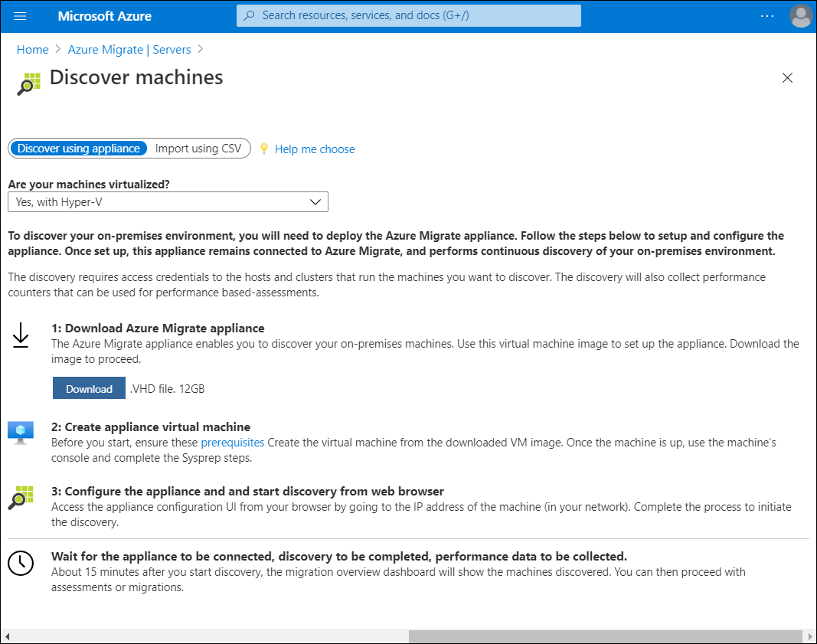The height and width of the screenshot is (644, 817).
Task: Click the horizontal scrollbar thumb
Action: tap(605, 636)
